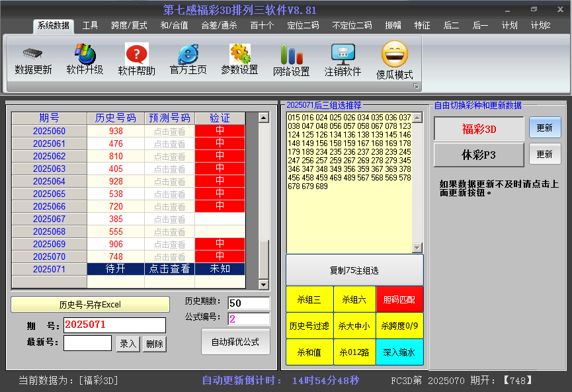Select the 后二 tab

point(451,26)
